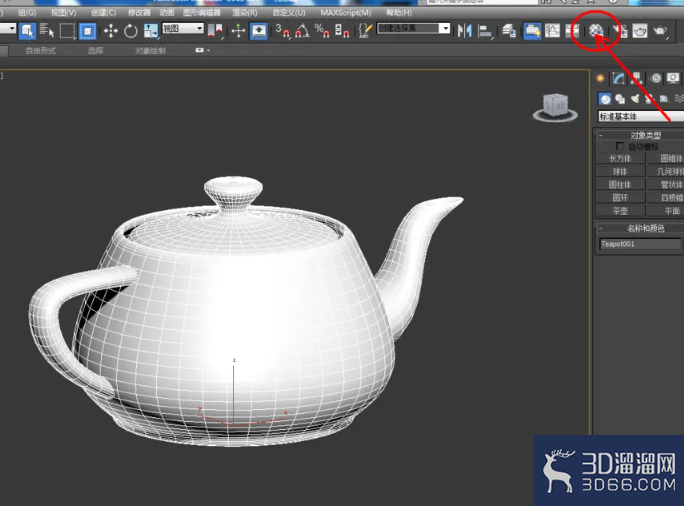
Task: Open the Motion command panel tab
Action: 655,79
